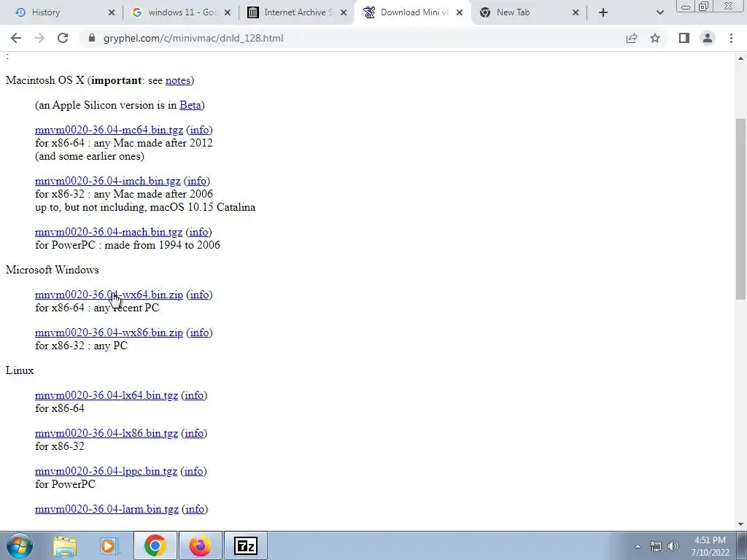Bookmark this page with the star icon
Image resolution: width=747 pixels, height=560 pixels.
655,38
